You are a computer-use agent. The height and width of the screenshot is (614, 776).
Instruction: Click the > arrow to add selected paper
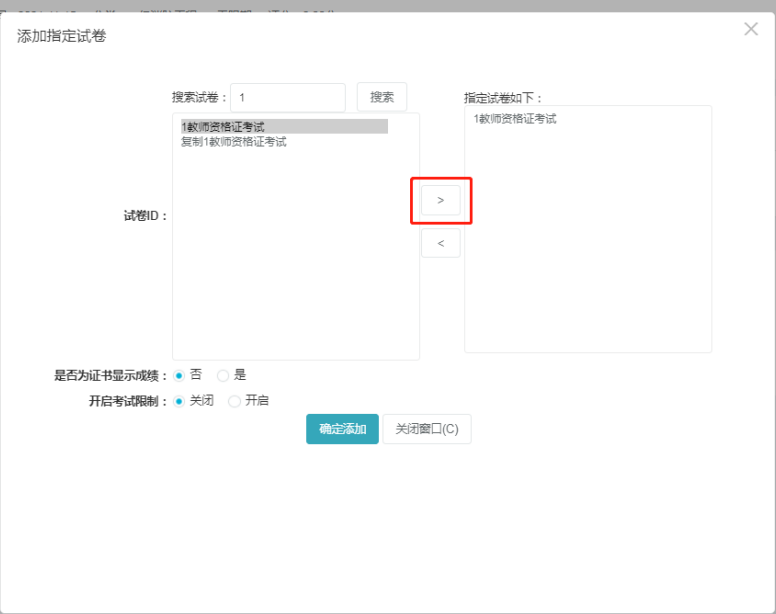(x=440, y=201)
